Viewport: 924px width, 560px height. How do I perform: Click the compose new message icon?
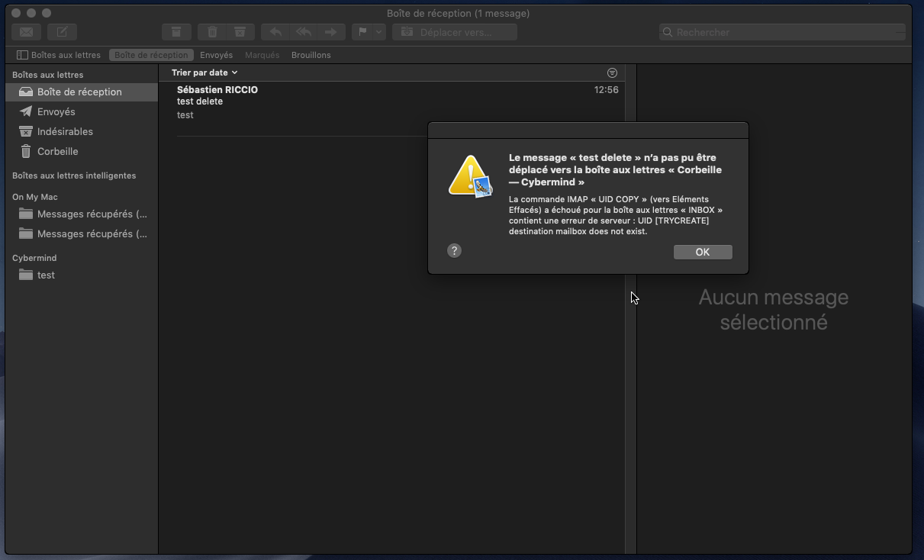62,32
